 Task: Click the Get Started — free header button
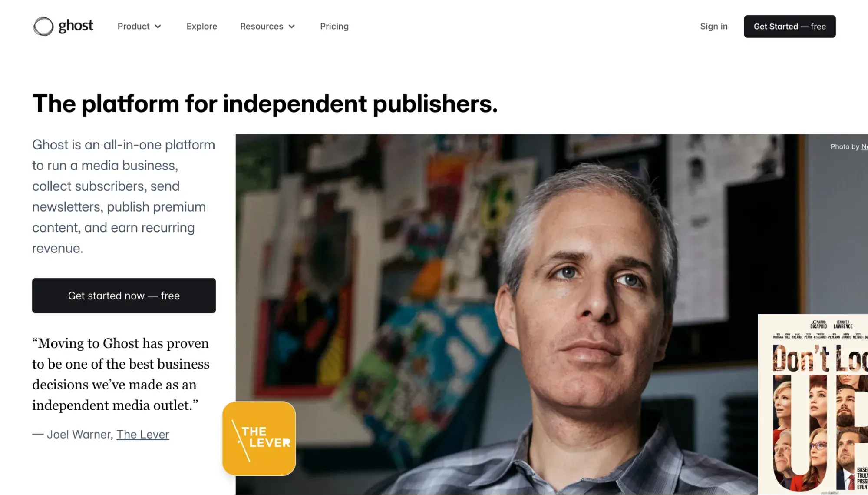click(789, 26)
